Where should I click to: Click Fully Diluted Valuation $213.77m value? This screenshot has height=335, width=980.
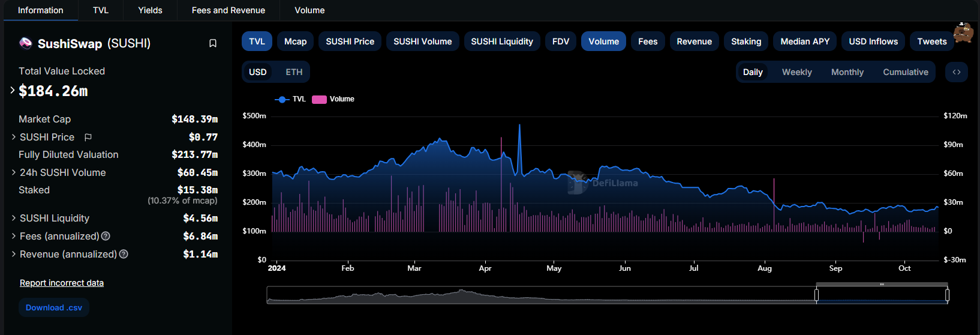point(195,154)
